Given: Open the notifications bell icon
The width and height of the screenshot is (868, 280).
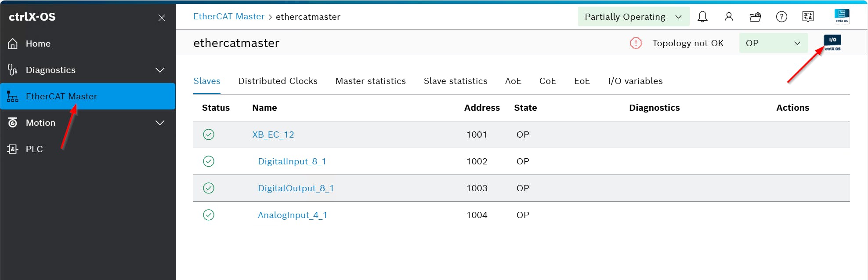Looking at the screenshot, I should tap(702, 17).
